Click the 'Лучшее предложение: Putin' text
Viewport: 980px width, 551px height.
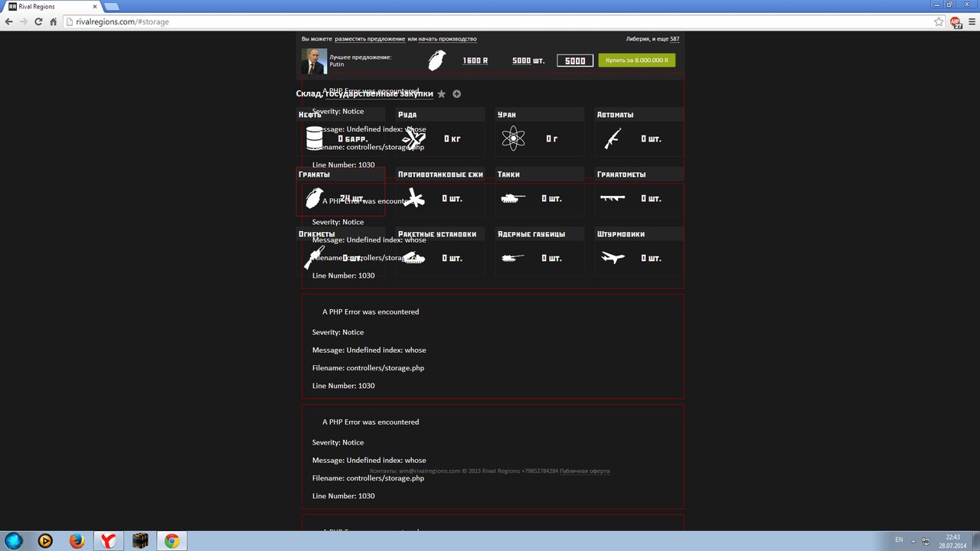tap(360, 60)
